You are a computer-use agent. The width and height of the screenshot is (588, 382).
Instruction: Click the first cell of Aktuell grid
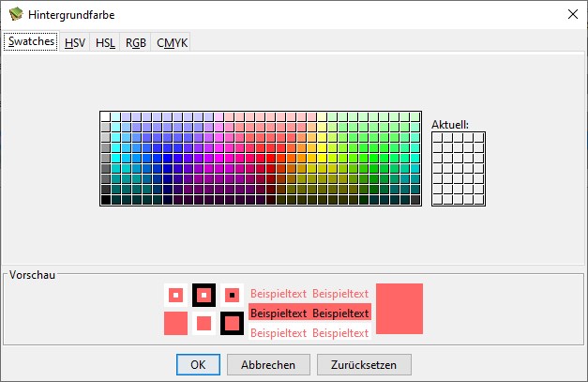point(438,138)
